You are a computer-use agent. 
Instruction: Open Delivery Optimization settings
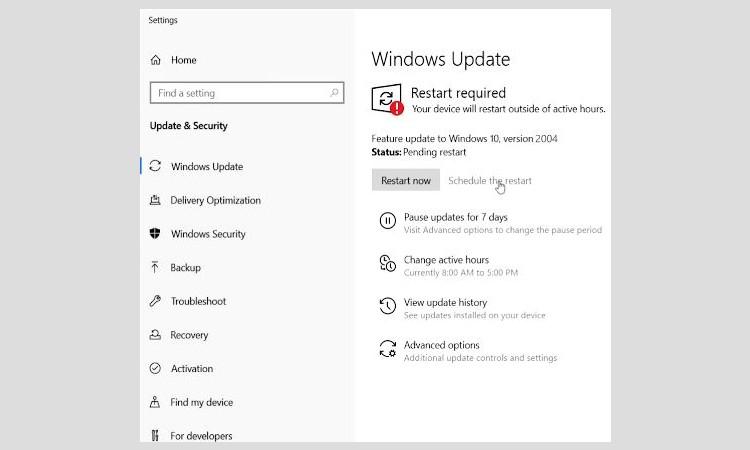[x=216, y=200]
